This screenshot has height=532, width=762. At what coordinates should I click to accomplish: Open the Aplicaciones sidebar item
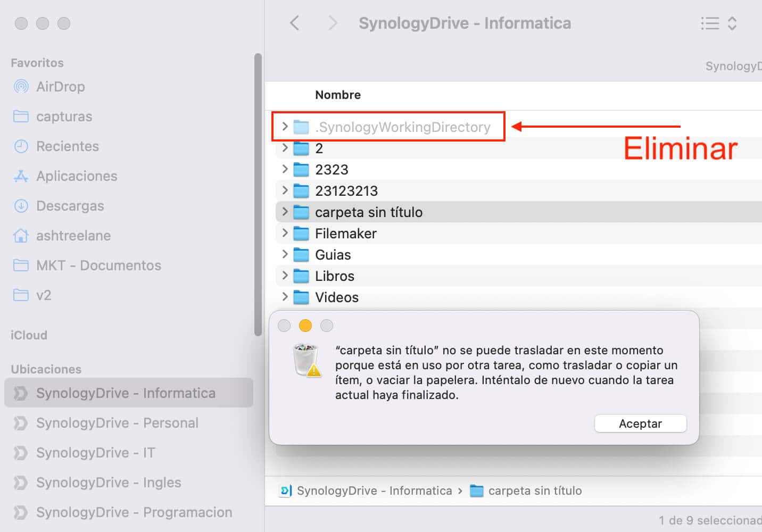(x=76, y=176)
